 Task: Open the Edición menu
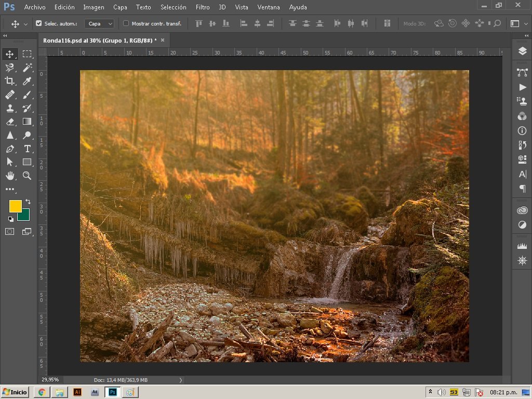[x=64, y=7]
